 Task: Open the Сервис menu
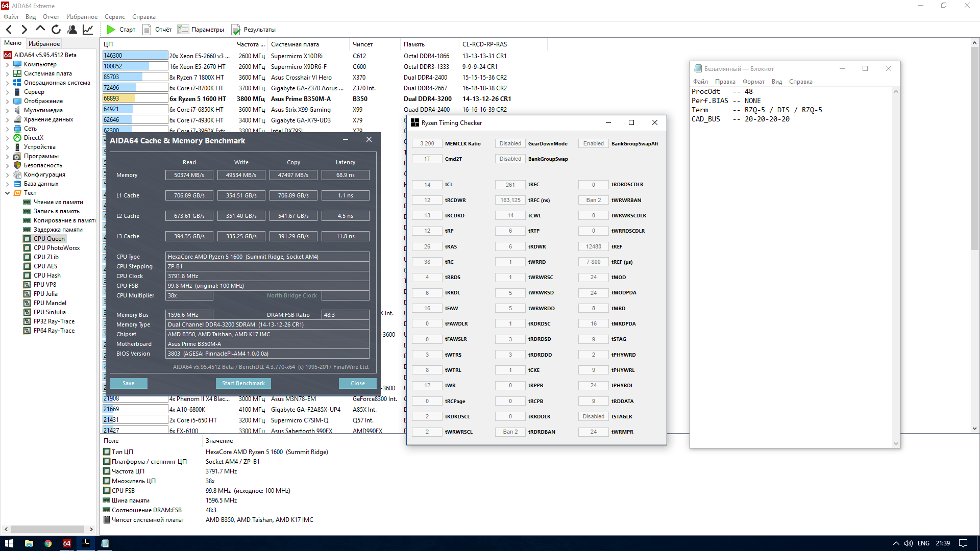click(114, 17)
